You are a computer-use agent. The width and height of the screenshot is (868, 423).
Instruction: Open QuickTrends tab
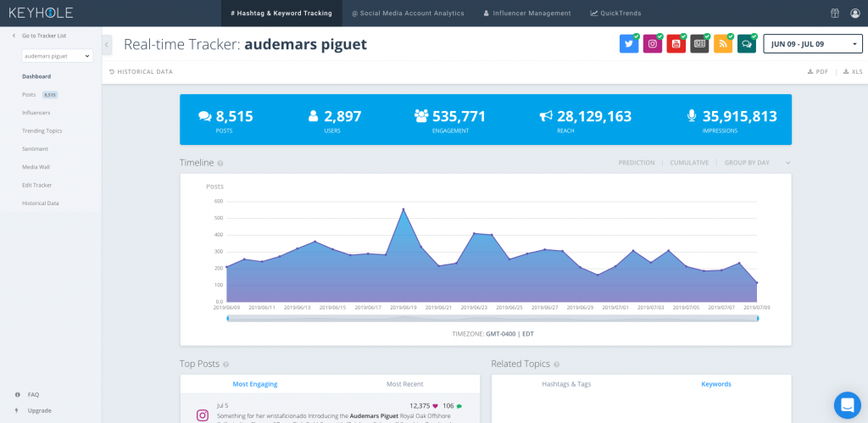(x=615, y=14)
